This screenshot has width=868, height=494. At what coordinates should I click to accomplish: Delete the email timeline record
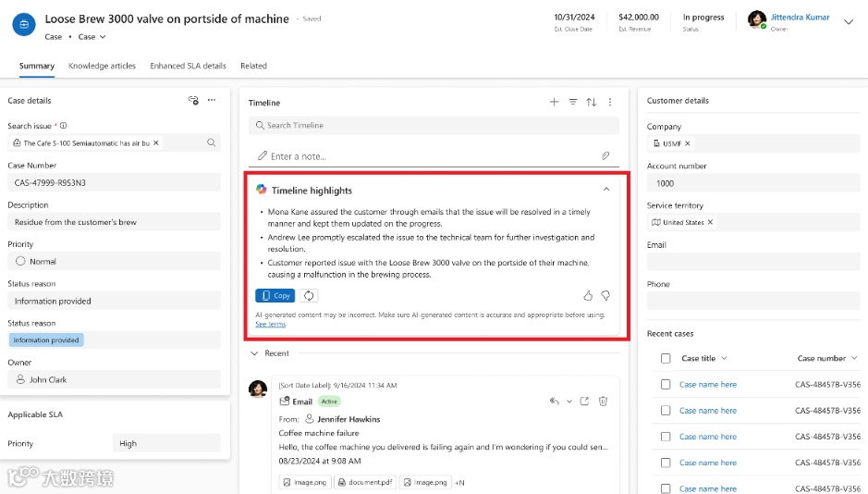pos(603,401)
